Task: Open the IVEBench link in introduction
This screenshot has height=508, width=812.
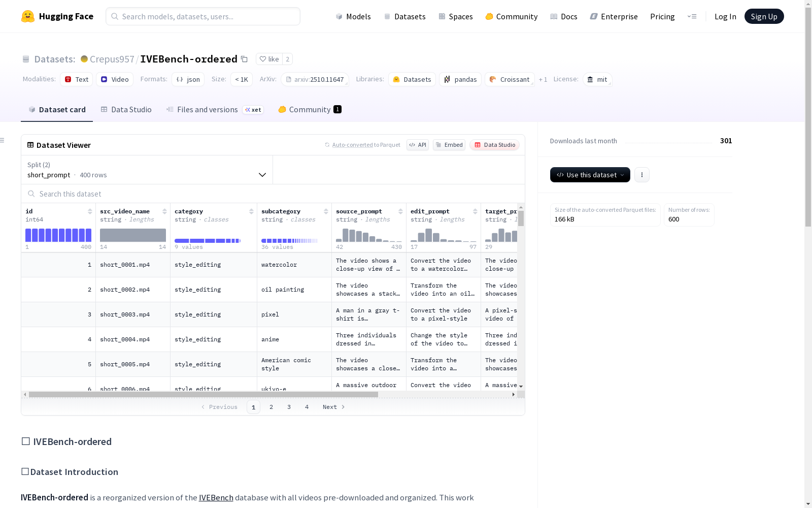Action: click(x=216, y=497)
